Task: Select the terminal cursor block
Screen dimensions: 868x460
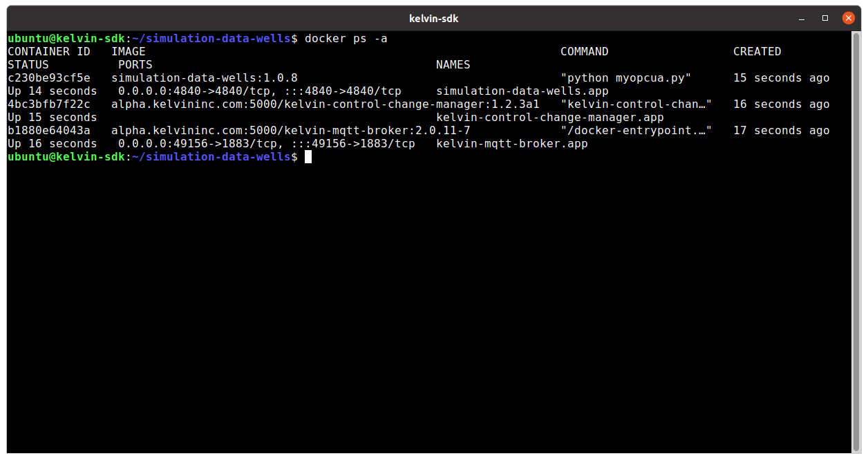Action: (307, 156)
